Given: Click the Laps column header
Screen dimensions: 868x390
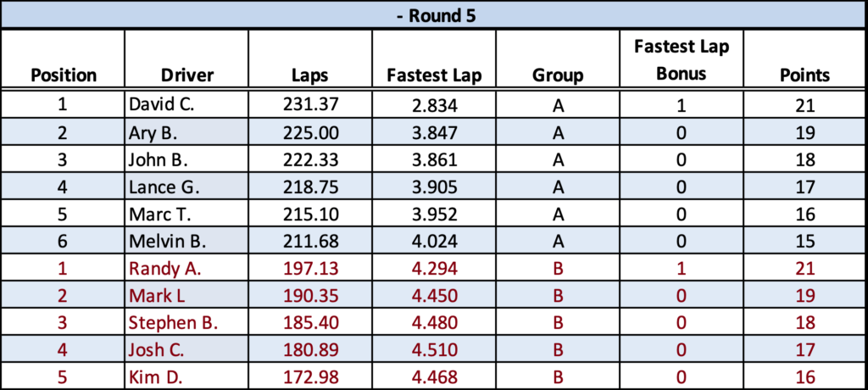Looking at the screenshot, I should (x=309, y=75).
